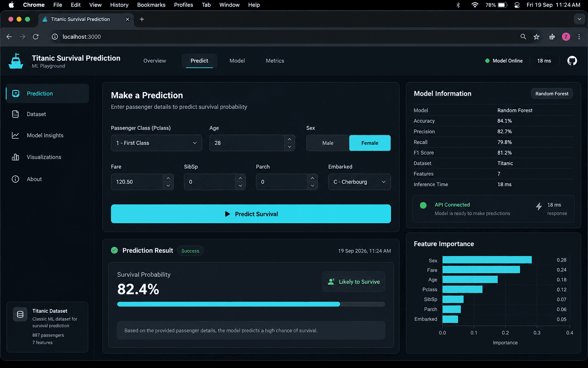Select Male sex option
Image resolution: width=588 pixels, height=368 pixels.
[328, 143]
